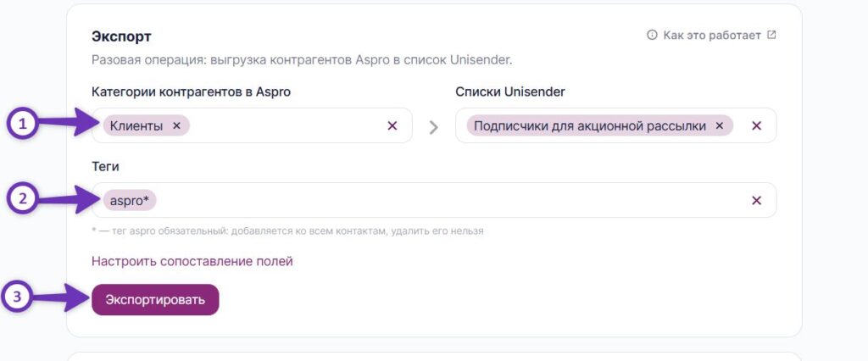Click inside the Теги input field
This screenshot has width=868, height=361.
tap(434, 200)
